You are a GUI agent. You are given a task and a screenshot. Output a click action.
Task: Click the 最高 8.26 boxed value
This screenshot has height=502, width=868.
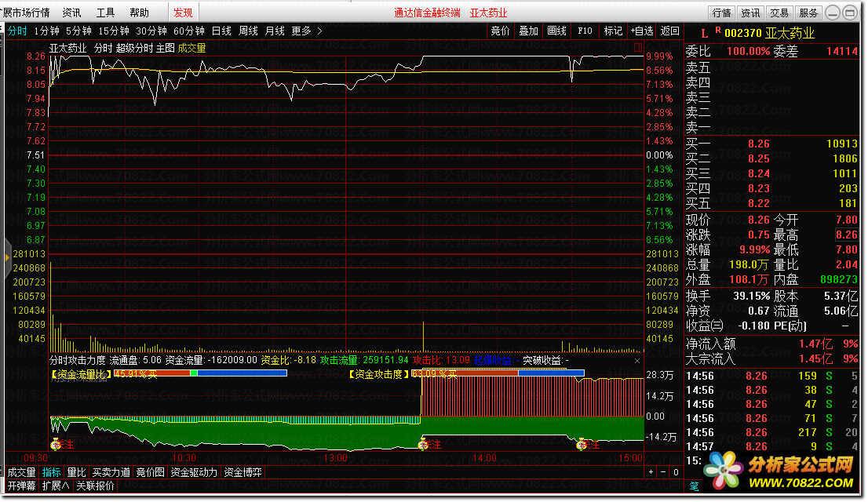pyautogui.click(x=847, y=235)
